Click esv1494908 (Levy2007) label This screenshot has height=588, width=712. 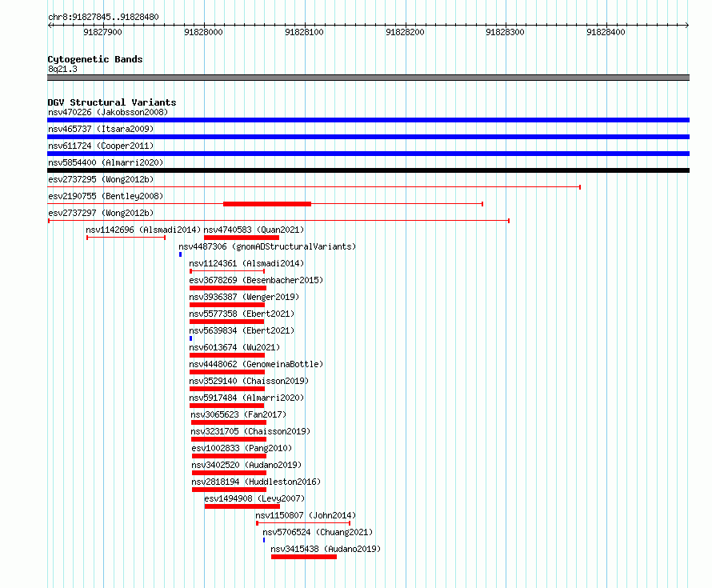(x=254, y=498)
